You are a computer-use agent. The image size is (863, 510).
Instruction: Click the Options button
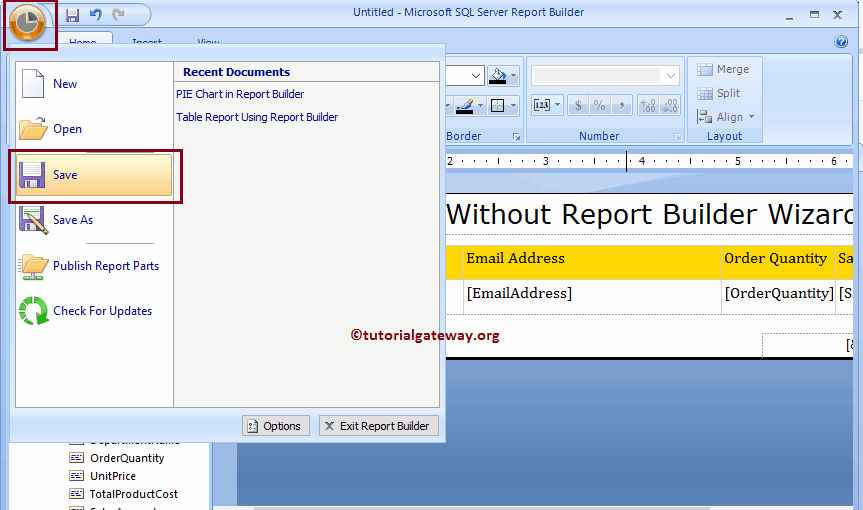click(276, 426)
